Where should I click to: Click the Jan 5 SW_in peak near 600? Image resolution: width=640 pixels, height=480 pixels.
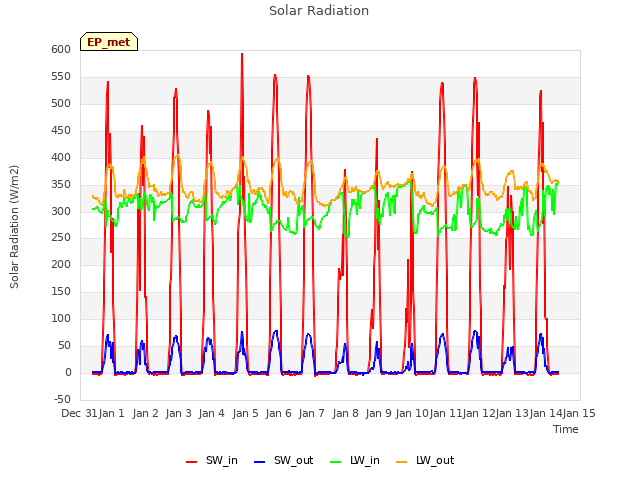(242, 54)
